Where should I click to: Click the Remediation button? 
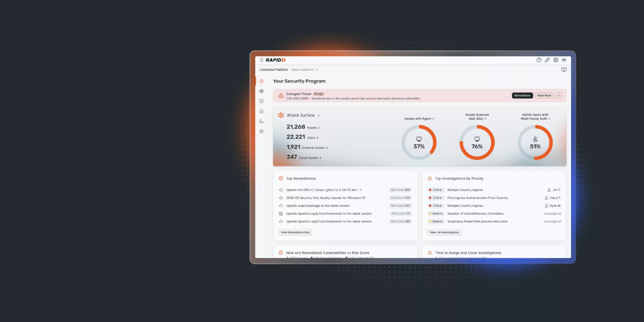pos(522,96)
